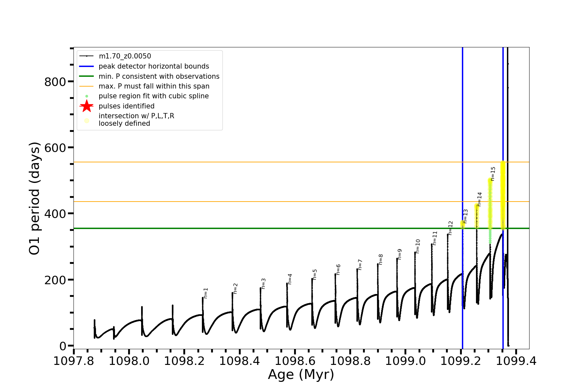
Task: Click the "n=8" pulse annotation
Action: click(381, 259)
